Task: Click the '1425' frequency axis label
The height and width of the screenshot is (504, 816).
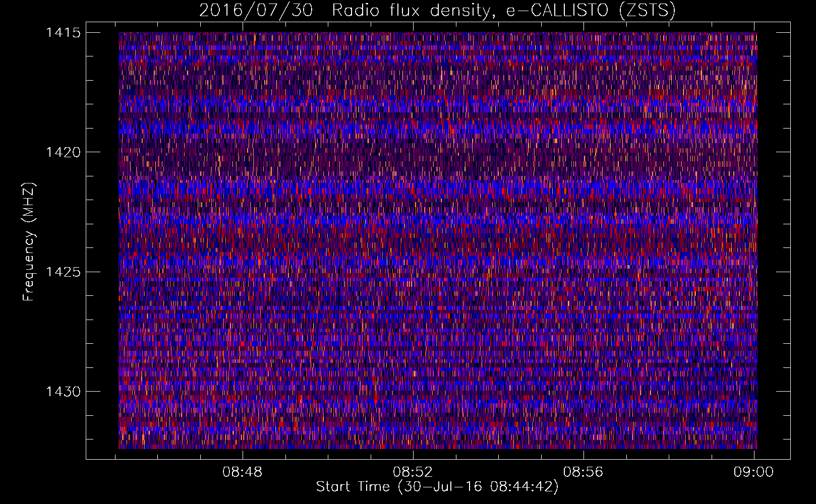Action: tap(63, 272)
